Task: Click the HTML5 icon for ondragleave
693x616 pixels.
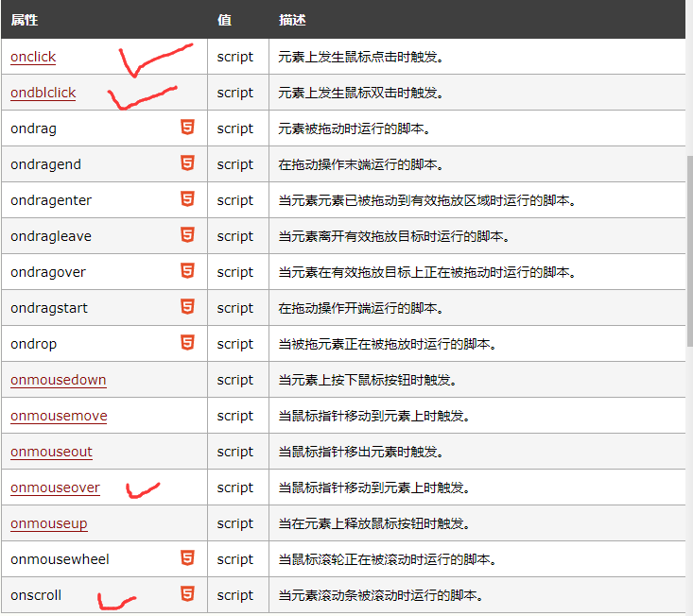Action: 187,235
